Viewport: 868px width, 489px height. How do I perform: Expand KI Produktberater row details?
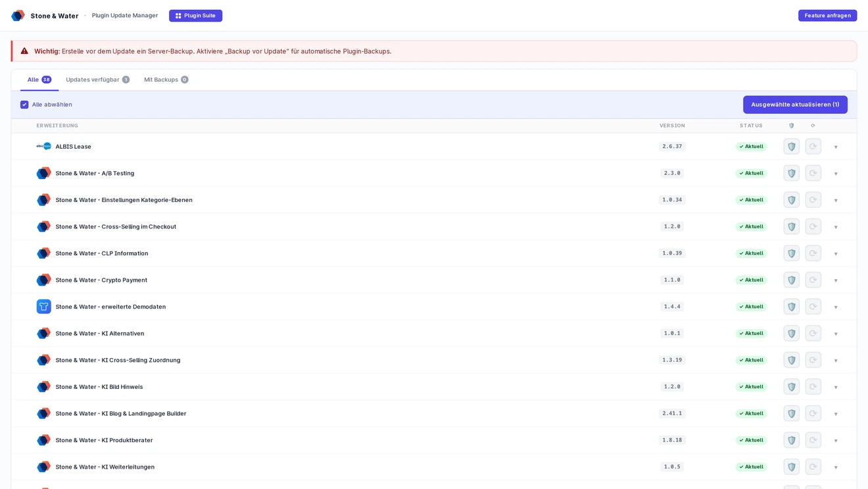click(x=836, y=441)
